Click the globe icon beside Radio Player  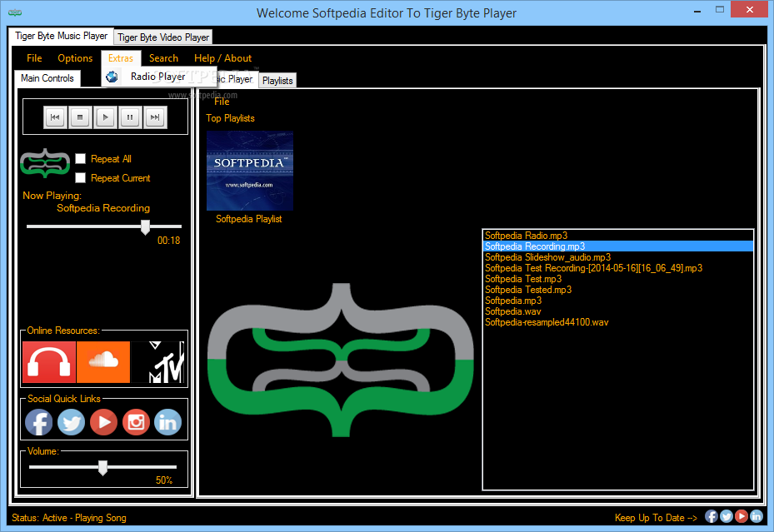(x=112, y=77)
